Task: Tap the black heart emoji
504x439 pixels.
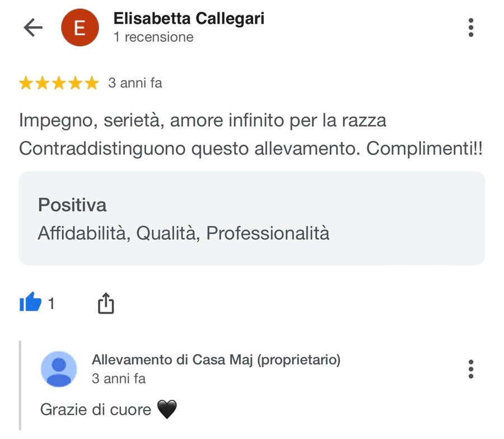Action: coord(167,410)
